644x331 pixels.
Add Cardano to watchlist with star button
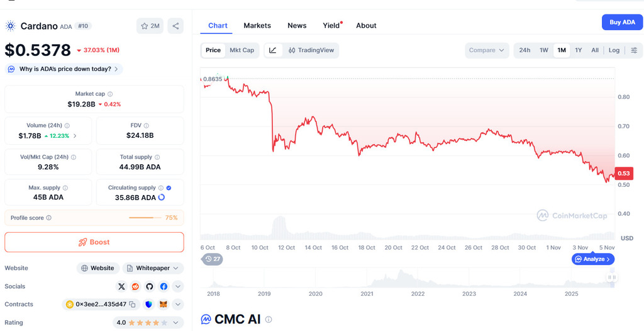coord(150,26)
